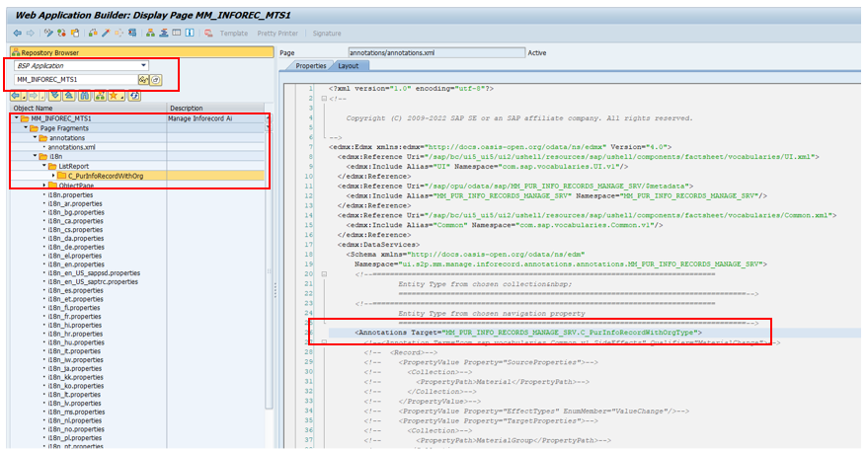Select i18n_en_US_saptrc.properties file
The width and height of the screenshot is (868, 450).
tap(93, 281)
